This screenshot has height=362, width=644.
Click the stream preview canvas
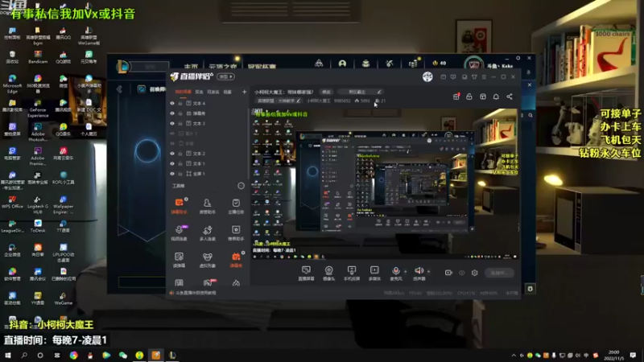[x=385, y=184]
